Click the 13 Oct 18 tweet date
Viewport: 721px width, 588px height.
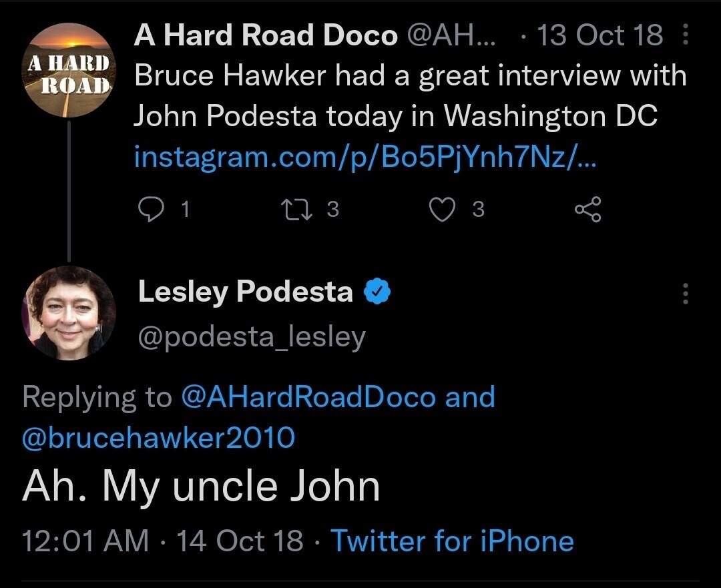[x=599, y=35]
